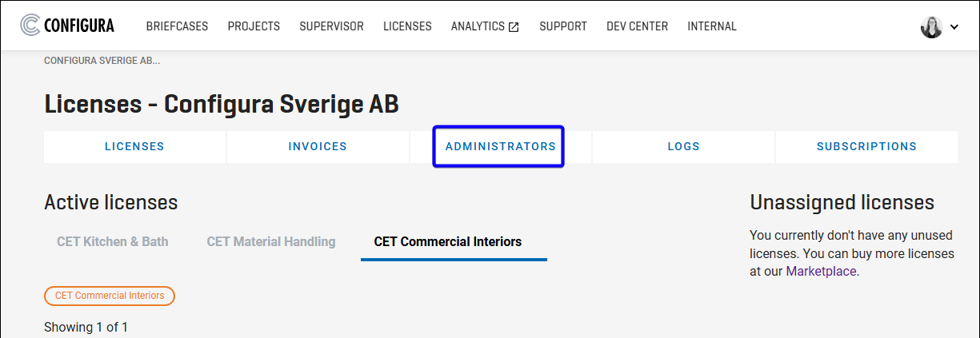
Task: Click the orange CET Commercial Interiors tag
Action: pyautogui.click(x=110, y=296)
